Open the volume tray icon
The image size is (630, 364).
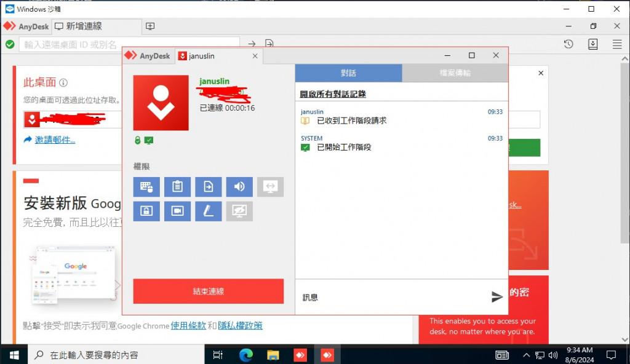coord(553,355)
